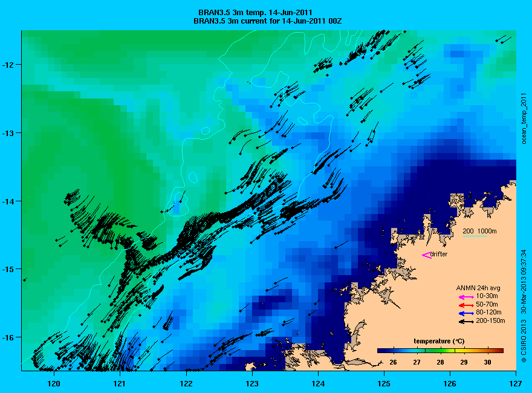This screenshot has width=532, height=393.
Task: Click colorbar tick value 28
Action: pyautogui.click(x=440, y=362)
